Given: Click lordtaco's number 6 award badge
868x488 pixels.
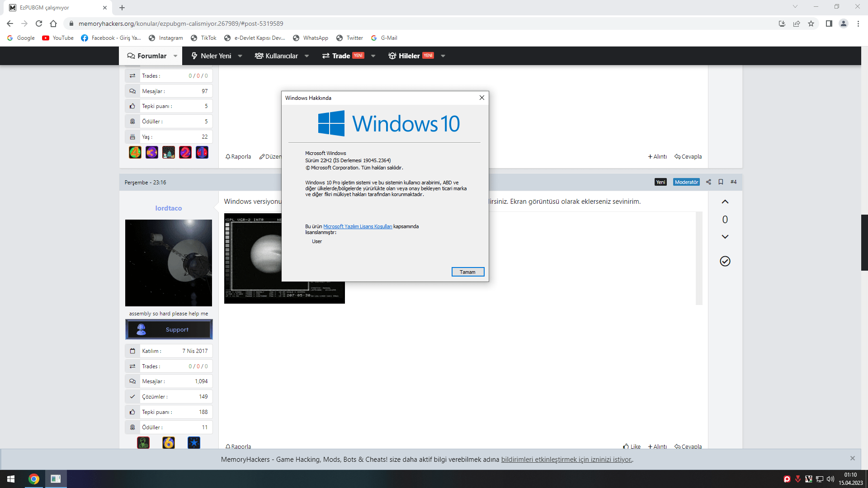Looking at the screenshot, I should tap(169, 443).
